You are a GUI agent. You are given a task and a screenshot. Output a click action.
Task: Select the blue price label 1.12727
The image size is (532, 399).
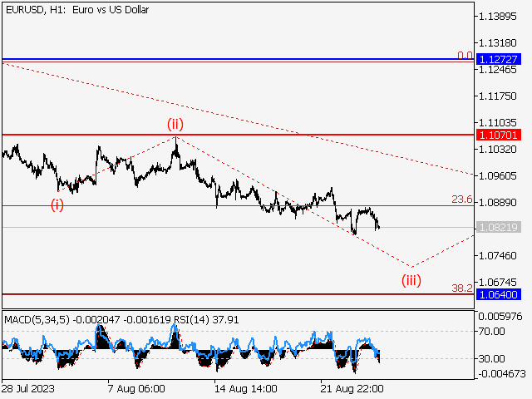(499, 59)
